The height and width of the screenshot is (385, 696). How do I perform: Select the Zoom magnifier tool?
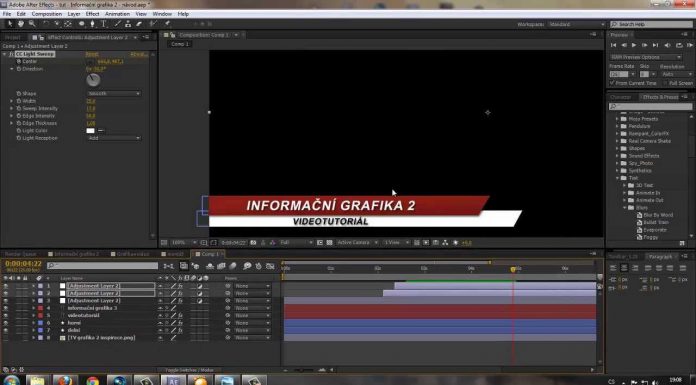32,24
